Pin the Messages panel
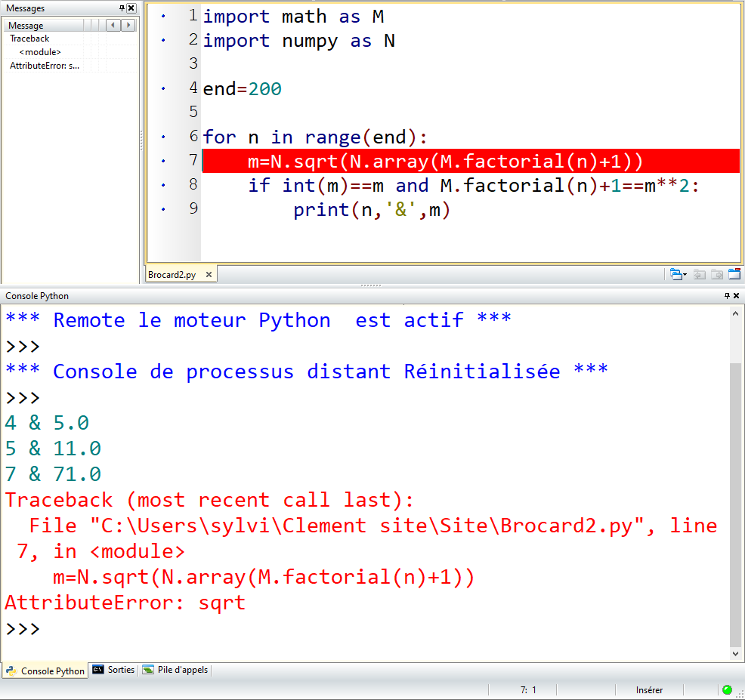Image resolution: width=745 pixels, height=700 pixels. click(122, 8)
